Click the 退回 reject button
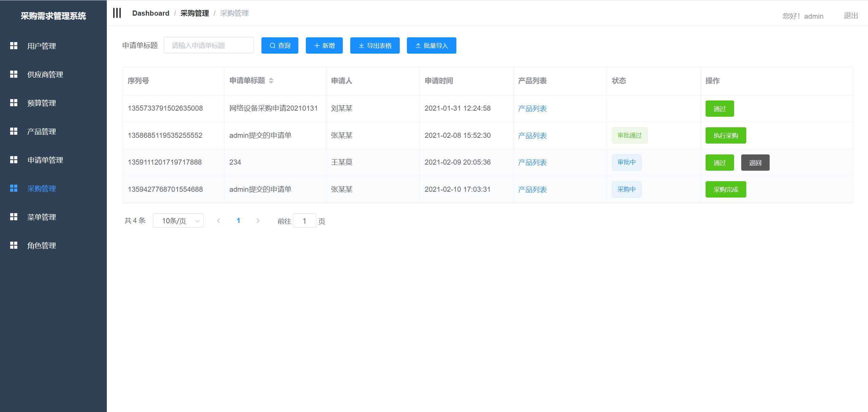This screenshot has height=412, width=868. pos(755,163)
